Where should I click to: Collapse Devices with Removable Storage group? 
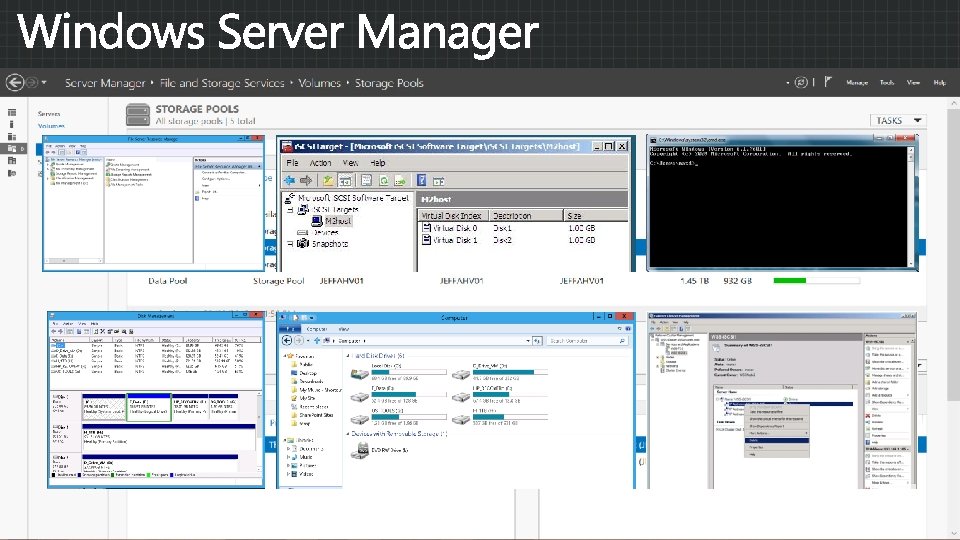point(348,434)
